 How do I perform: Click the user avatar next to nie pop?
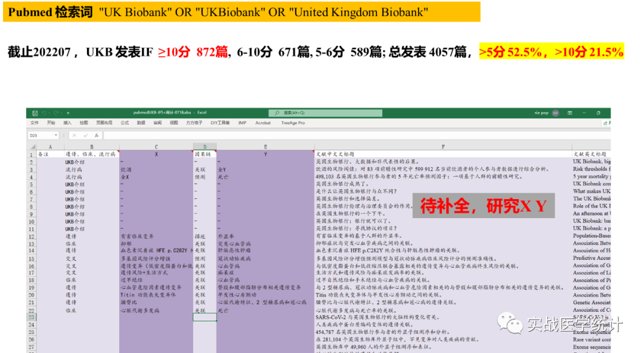click(x=556, y=113)
